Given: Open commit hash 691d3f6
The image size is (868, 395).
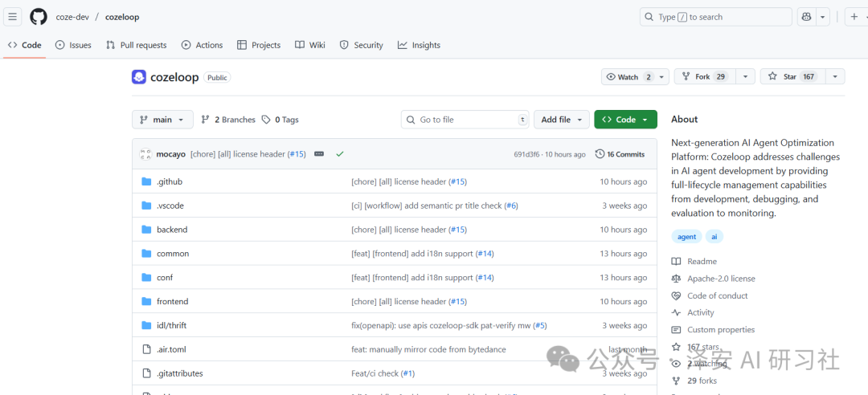Looking at the screenshot, I should (x=526, y=155).
